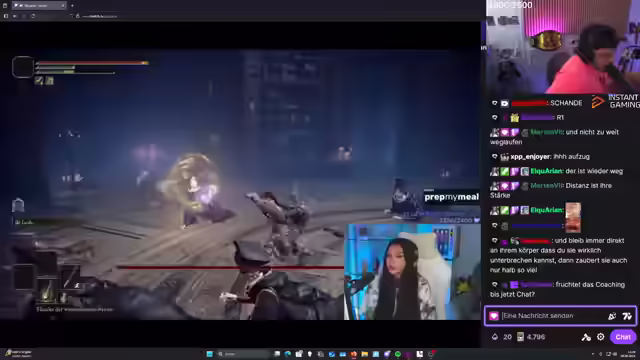The image size is (640, 360).
Task: Close the active browser tab
Action: (63, 5)
